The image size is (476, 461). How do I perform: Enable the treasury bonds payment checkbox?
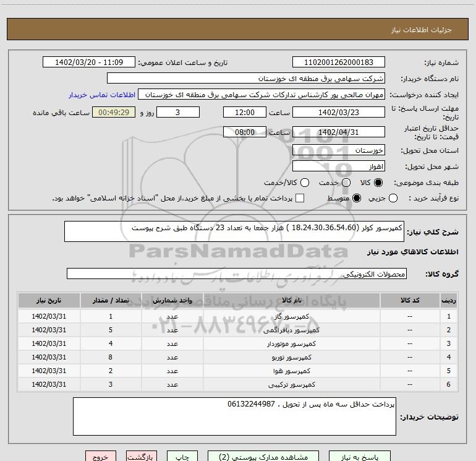pyautogui.click(x=300, y=199)
